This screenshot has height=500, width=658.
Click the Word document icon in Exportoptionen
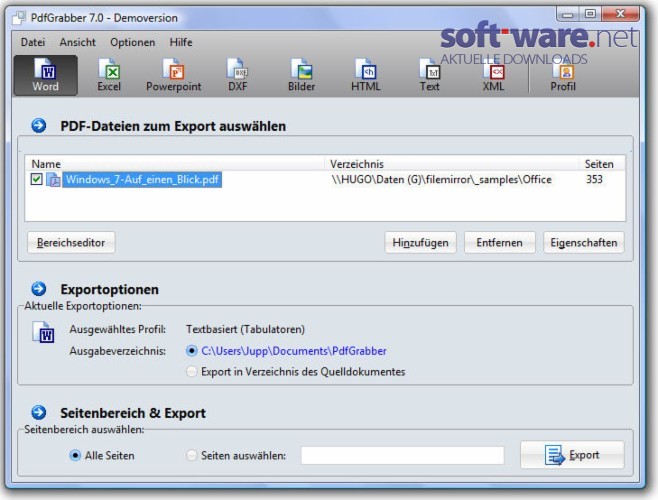click(43, 332)
